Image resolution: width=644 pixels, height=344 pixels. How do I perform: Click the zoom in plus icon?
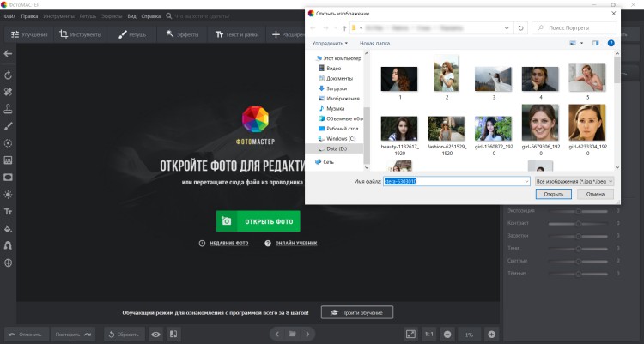pyautogui.click(x=492, y=334)
